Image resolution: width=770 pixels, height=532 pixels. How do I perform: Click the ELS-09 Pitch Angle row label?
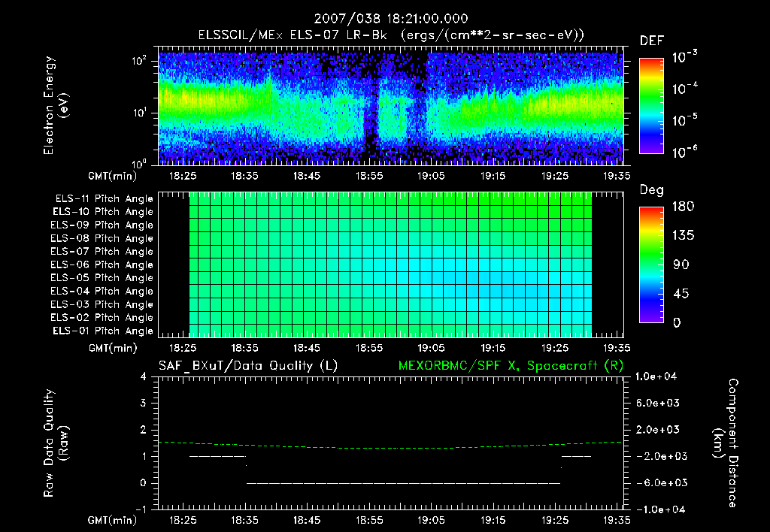pyautogui.click(x=102, y=225)
